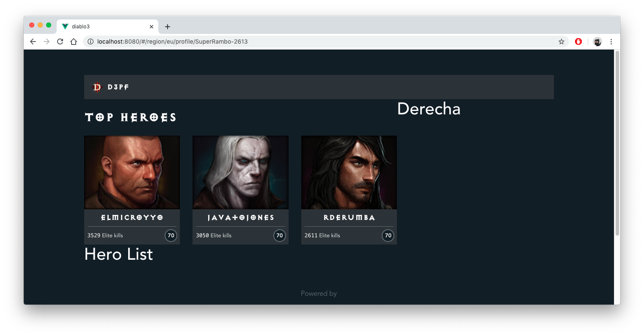This screenshot has height=336, width=644.
Task: Go to the browser home icon
Action: (x=74, y=42)
